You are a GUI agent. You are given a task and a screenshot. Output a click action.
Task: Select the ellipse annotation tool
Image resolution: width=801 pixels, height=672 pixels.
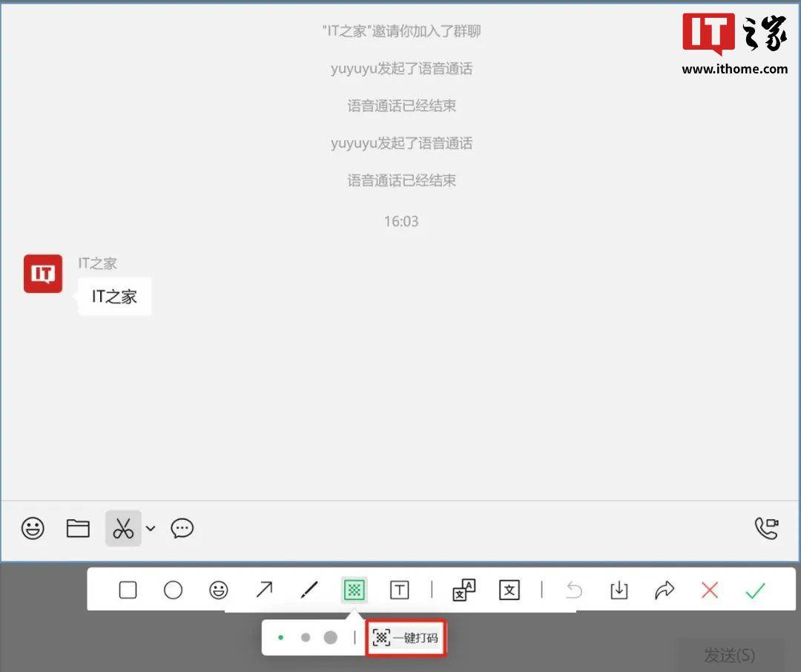(x=173, y=590)
